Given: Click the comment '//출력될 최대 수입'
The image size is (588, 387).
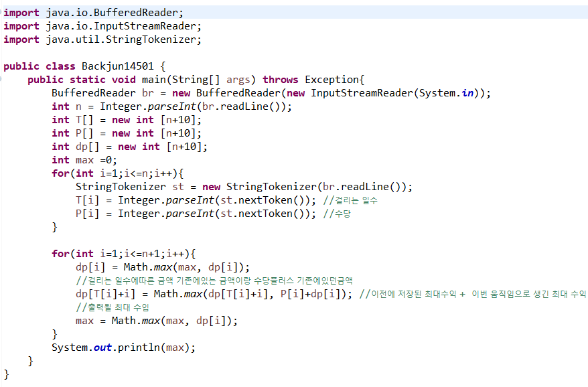Looking at the screenshot, I should point(113,307).
